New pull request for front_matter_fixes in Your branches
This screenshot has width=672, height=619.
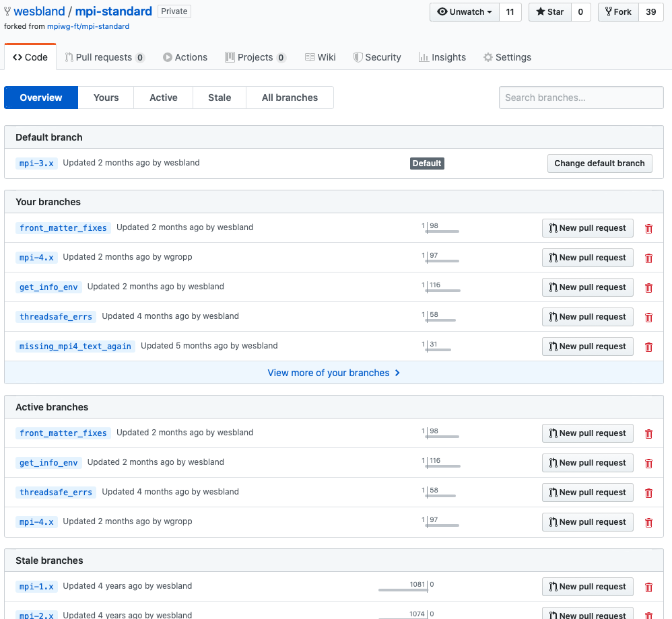click(x=588, y=228)
